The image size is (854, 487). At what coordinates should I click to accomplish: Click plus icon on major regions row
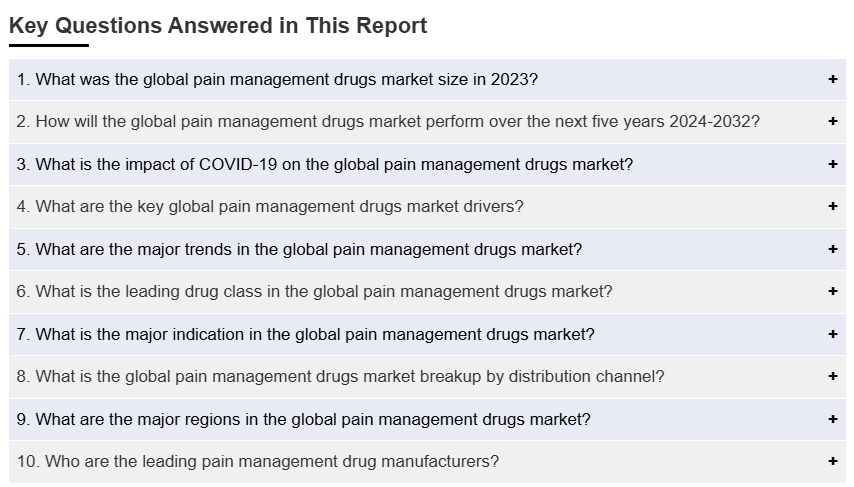pos(832,420)
